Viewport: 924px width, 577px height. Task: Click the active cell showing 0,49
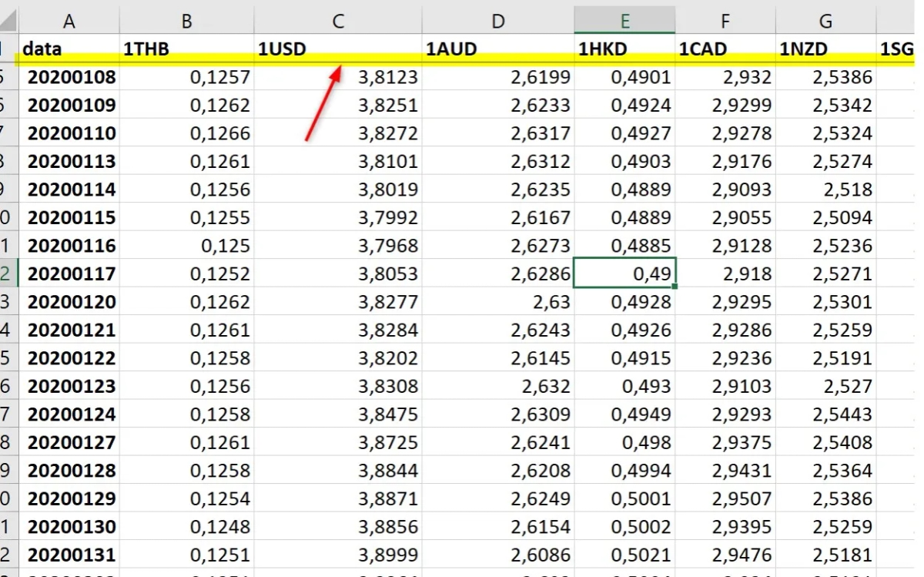(624, 273)
